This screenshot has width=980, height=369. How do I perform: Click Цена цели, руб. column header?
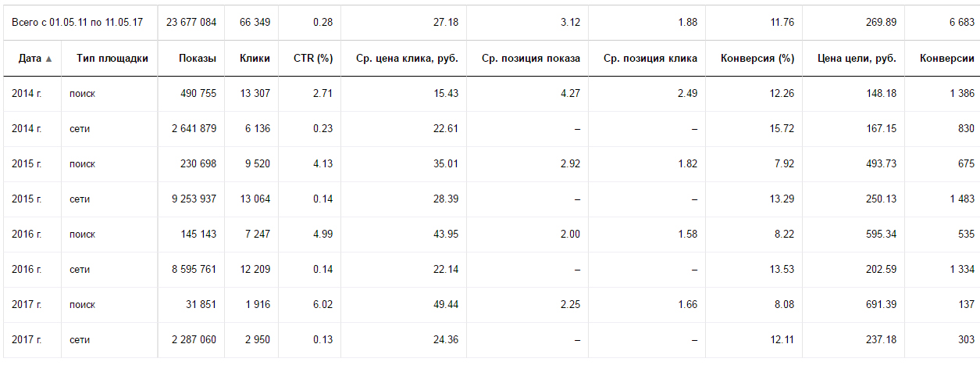(857, 59)
